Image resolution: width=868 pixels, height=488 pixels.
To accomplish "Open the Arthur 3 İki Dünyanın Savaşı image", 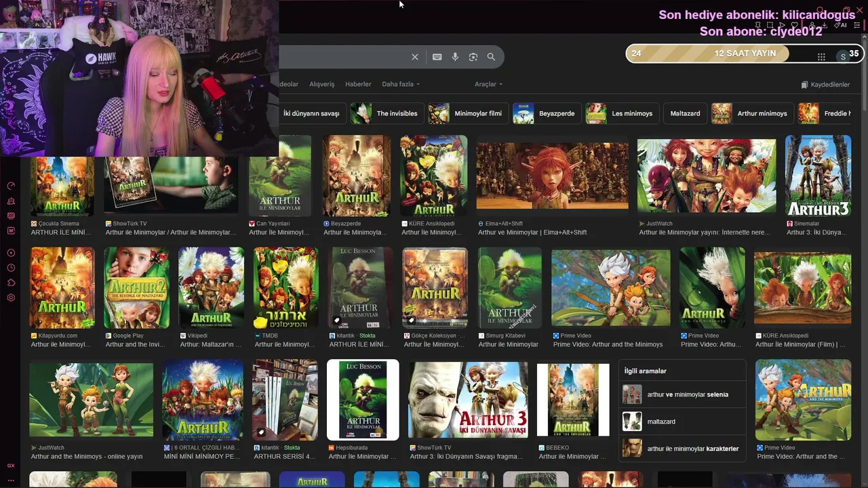I will (468, 400).
